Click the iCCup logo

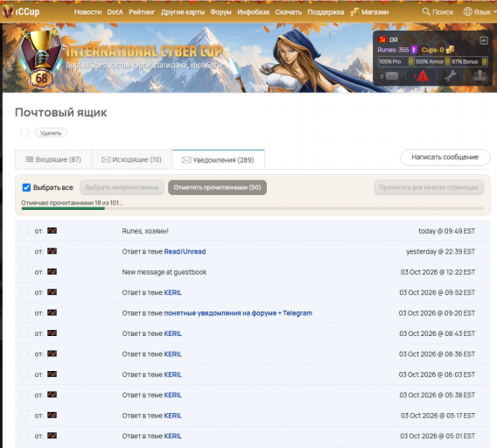coord(21,11)
